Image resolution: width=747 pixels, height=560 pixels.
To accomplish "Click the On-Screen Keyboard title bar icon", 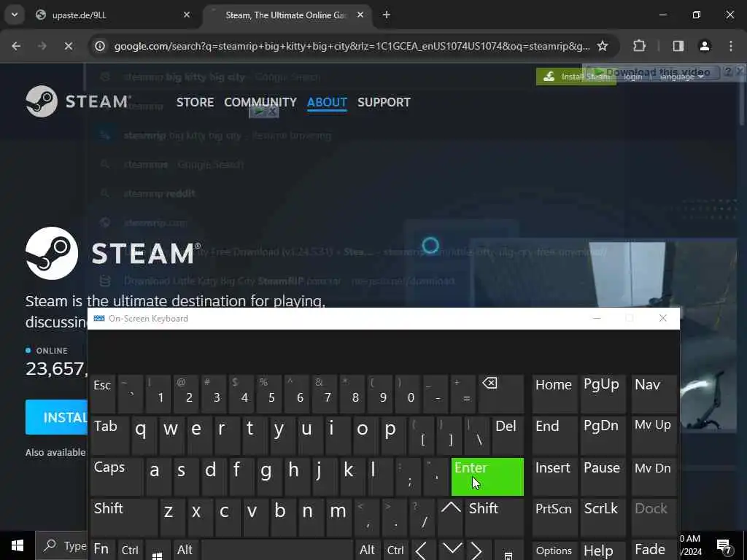I will (x=99, y=318).
